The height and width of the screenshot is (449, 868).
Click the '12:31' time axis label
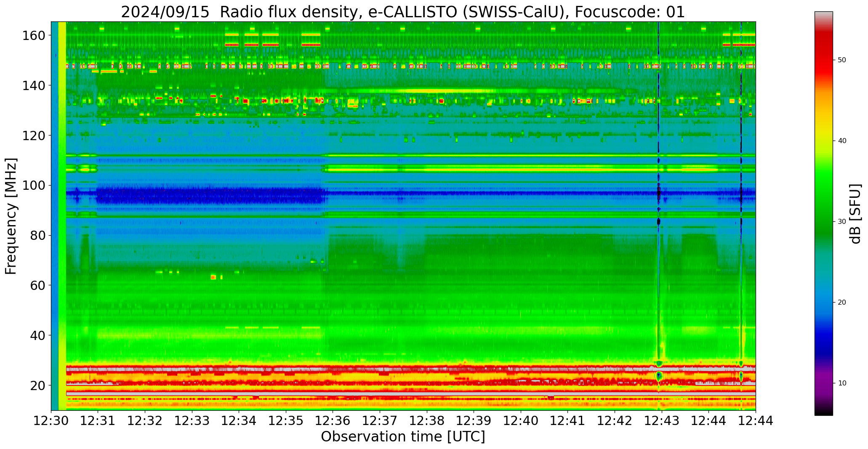click(98, 421)
